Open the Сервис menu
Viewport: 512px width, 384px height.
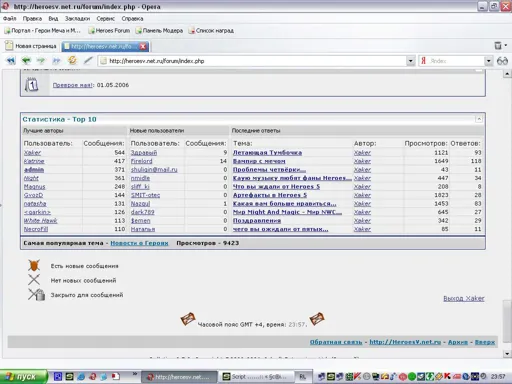click(x=106, y=19)
